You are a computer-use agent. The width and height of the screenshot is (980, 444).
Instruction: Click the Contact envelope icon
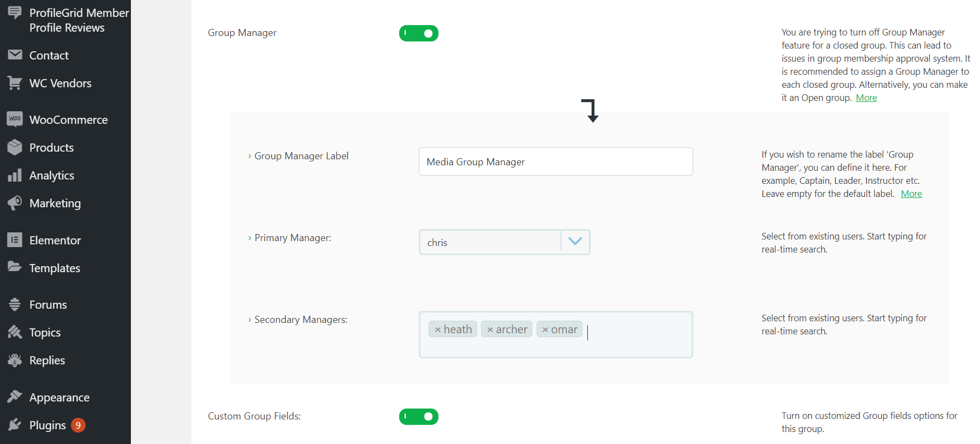coord(15,55)
